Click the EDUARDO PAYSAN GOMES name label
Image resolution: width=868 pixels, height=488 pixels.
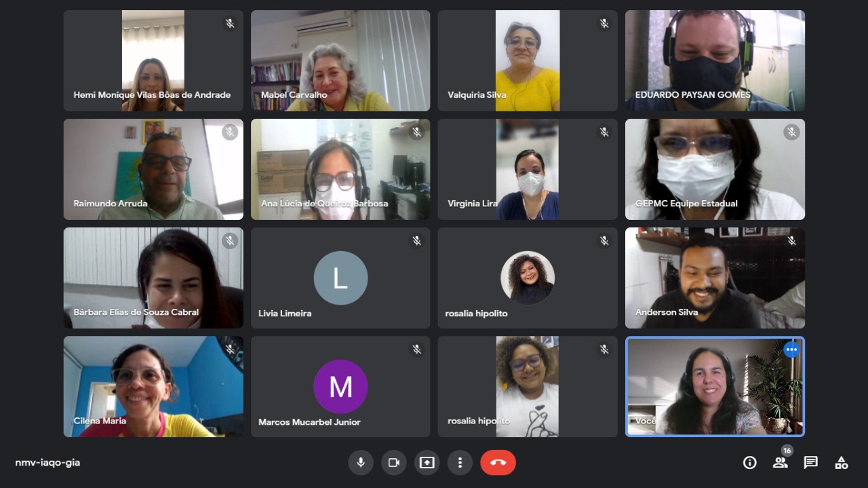[x=692, y=95]
